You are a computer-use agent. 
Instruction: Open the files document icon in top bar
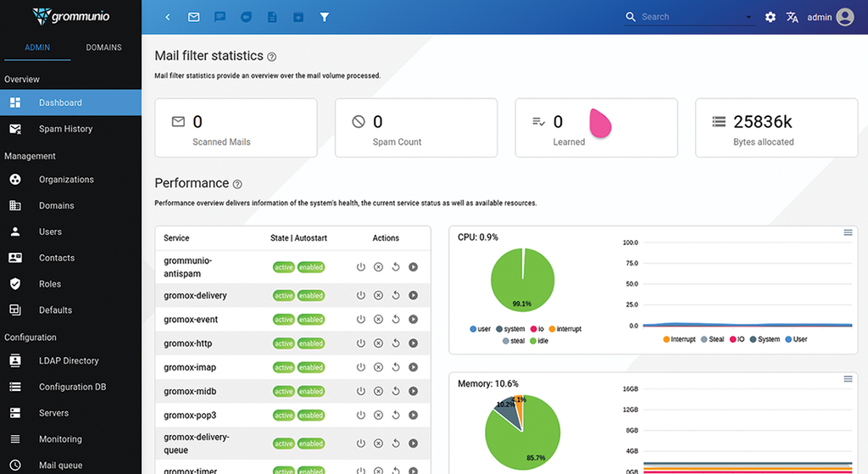(x=272, y=17)
